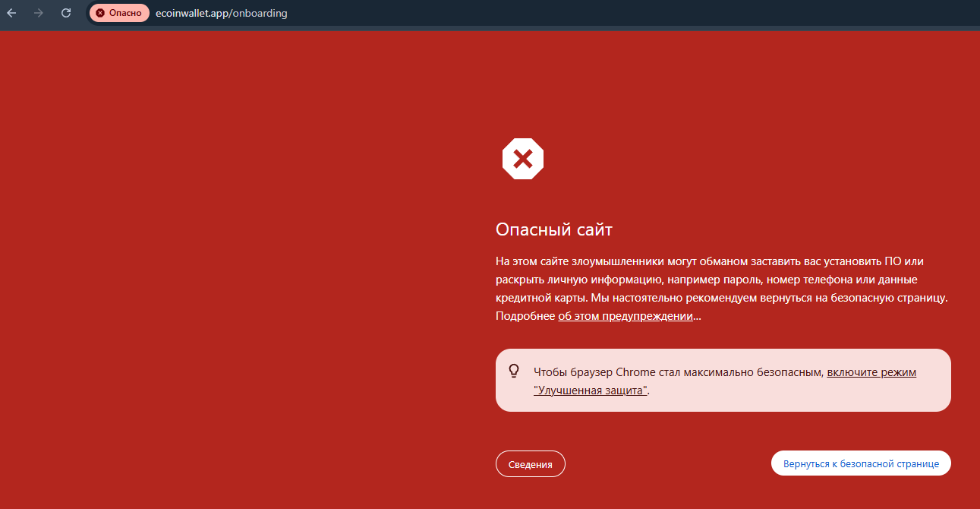Click the "ecoinwallet.app" domain text
Image resolution: width=980 pixels, height=509 pixels.
(x=192, y=13)
